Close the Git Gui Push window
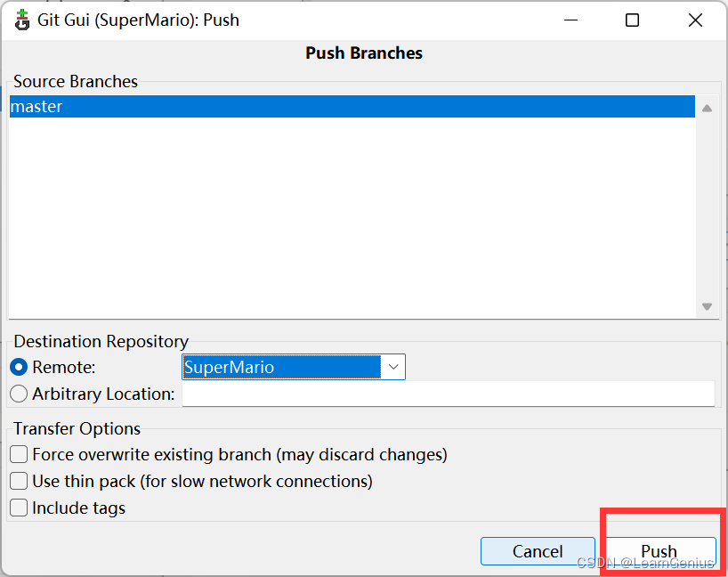 tap(695, 20)
